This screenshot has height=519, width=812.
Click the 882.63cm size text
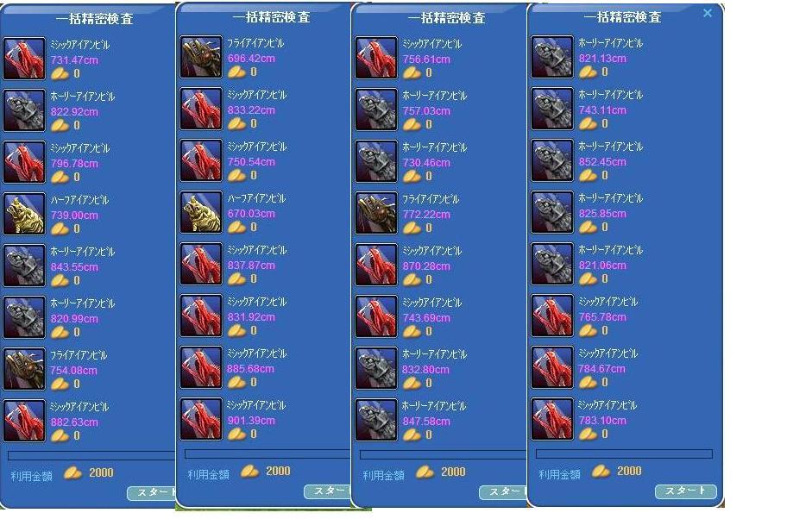pyautogui.click(x=74, y=422)
